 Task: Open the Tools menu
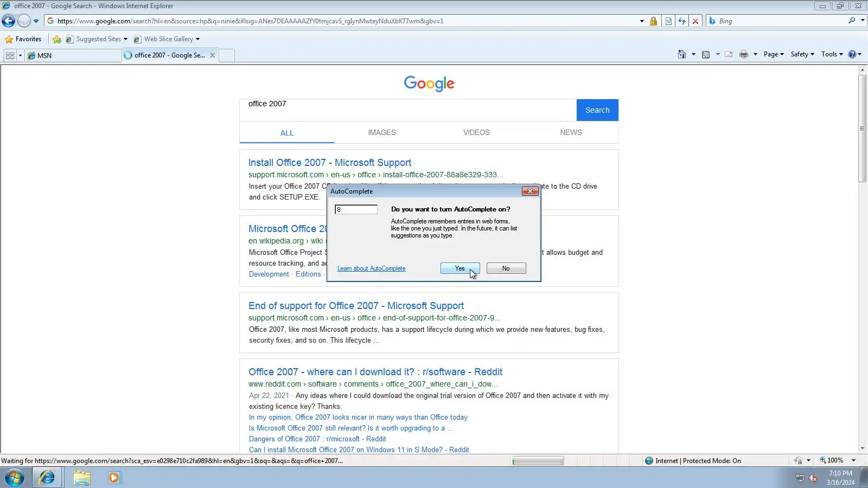tap(832, 54)
